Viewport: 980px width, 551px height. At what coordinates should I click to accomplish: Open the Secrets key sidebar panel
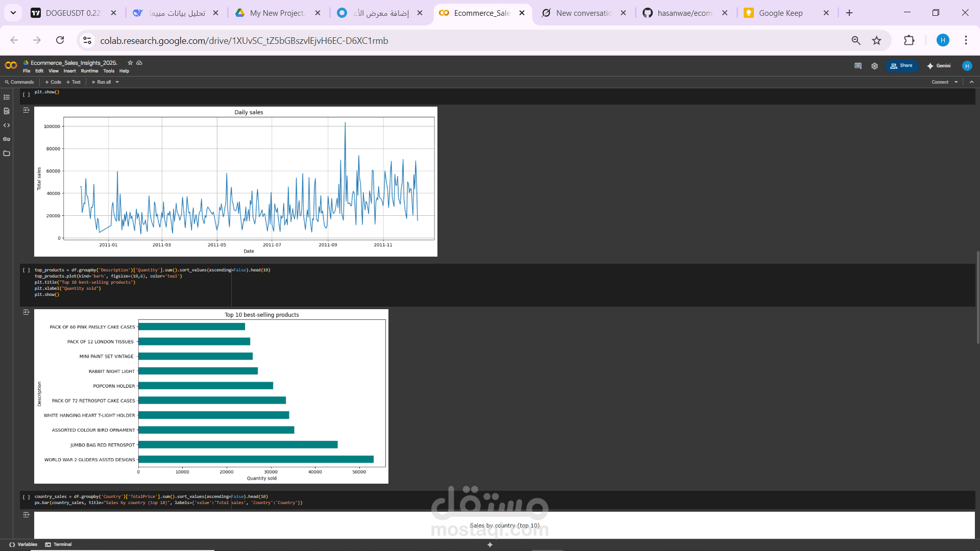tap(7, 139)
